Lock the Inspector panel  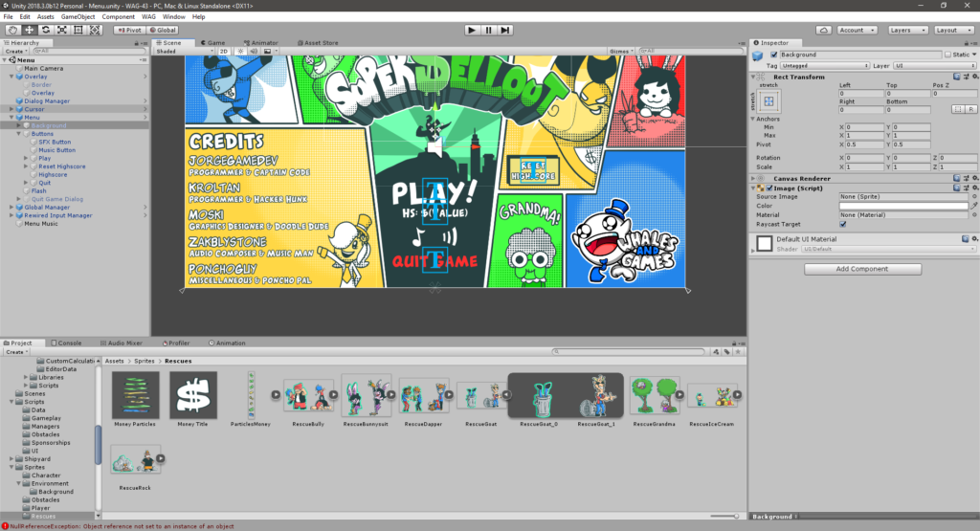[967, 43]
